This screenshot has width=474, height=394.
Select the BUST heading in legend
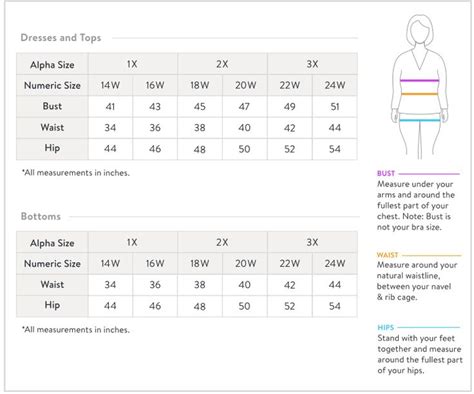tap(386, 173)
